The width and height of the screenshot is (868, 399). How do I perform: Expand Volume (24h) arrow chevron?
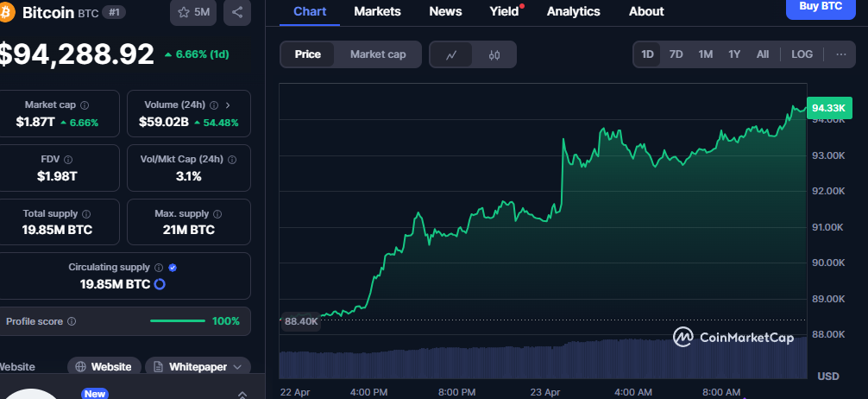click(x=228, y=105)
